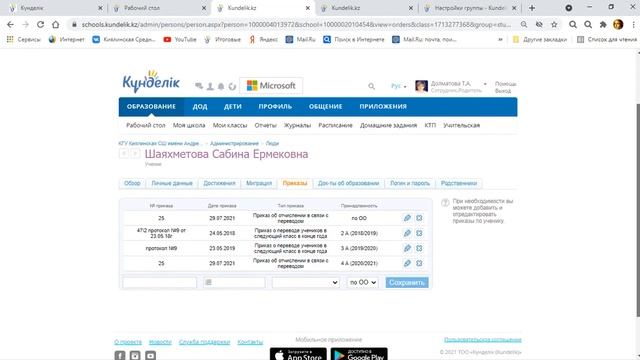
Task: Open the по ОО affiliation dropdown
Action: [x=362, y=282]
